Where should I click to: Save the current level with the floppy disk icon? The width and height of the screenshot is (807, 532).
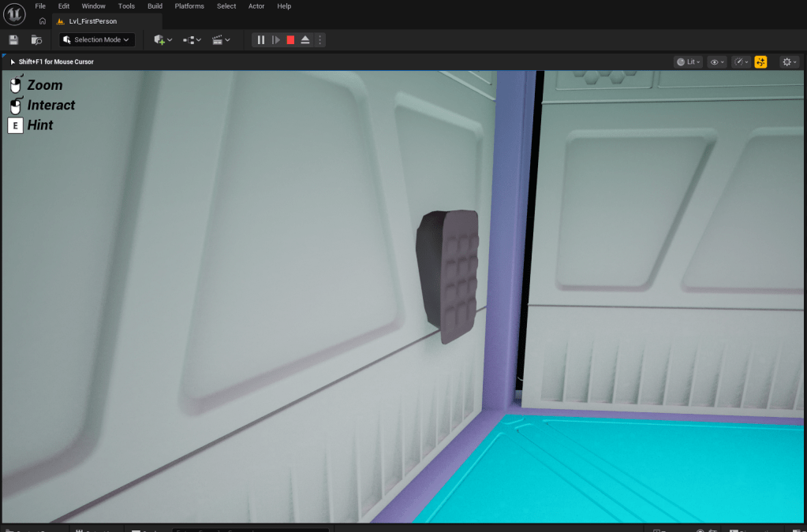(x=13, y=39)
